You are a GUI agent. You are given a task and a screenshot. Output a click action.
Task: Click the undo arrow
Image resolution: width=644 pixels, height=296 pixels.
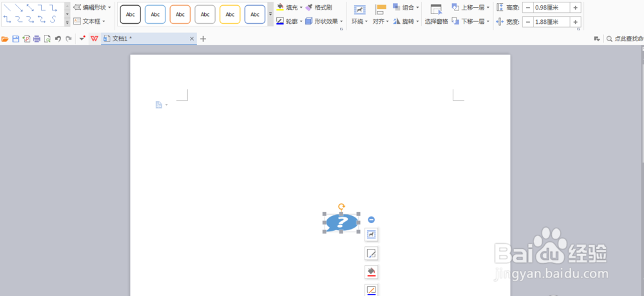tap(58, 39)
